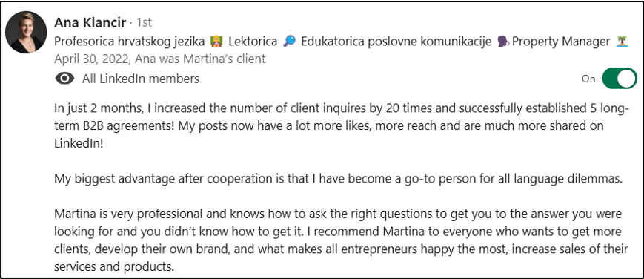This screenshot has height=279, width=644.
Task: Click the 'April 30, 2022' relationship line
Action: 160,59
